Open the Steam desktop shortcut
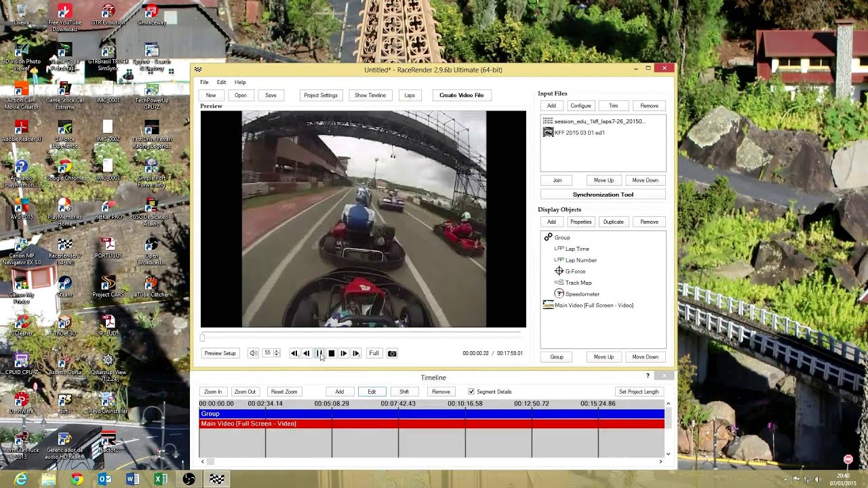 [x=64, y=287]
